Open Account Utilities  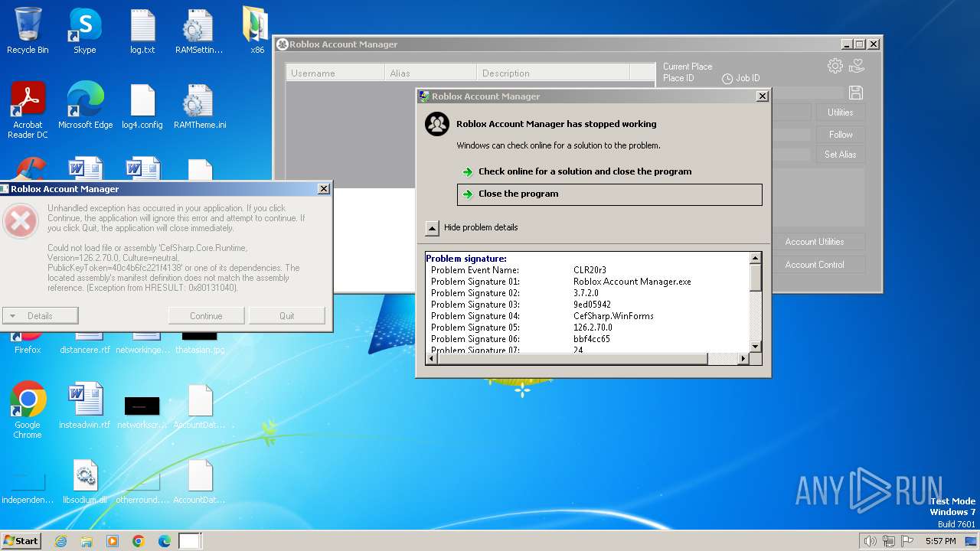click(815, 242)
